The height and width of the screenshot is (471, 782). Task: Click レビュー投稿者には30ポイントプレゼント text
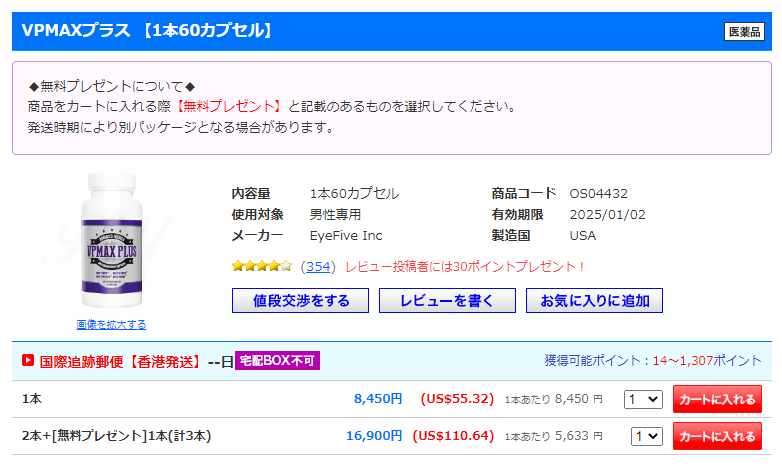click(x=465, y=267)
